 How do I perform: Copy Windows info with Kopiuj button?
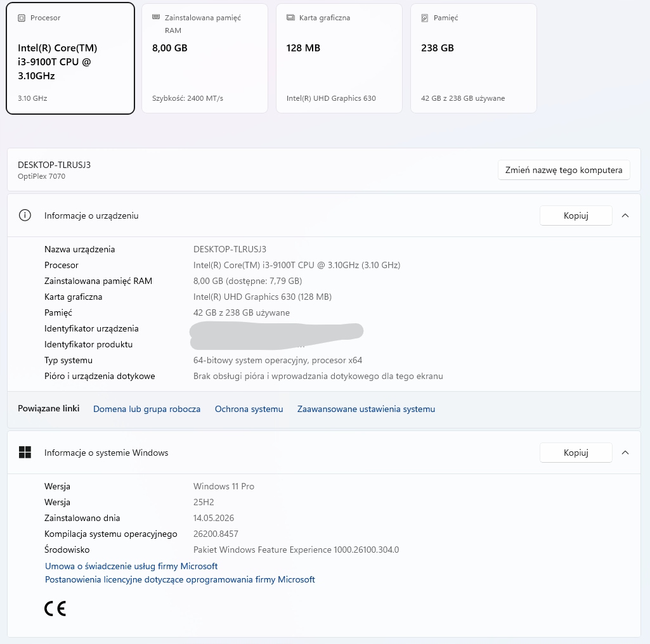pos(576,453)
